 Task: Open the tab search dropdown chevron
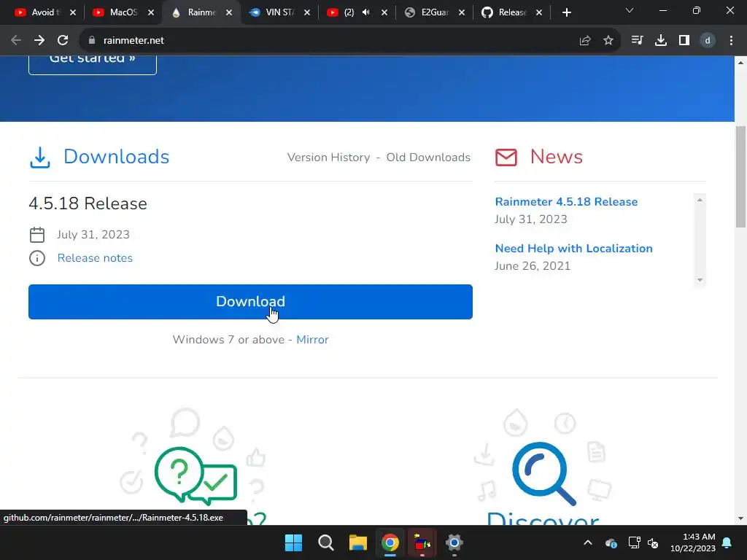[x=630, y=10]
